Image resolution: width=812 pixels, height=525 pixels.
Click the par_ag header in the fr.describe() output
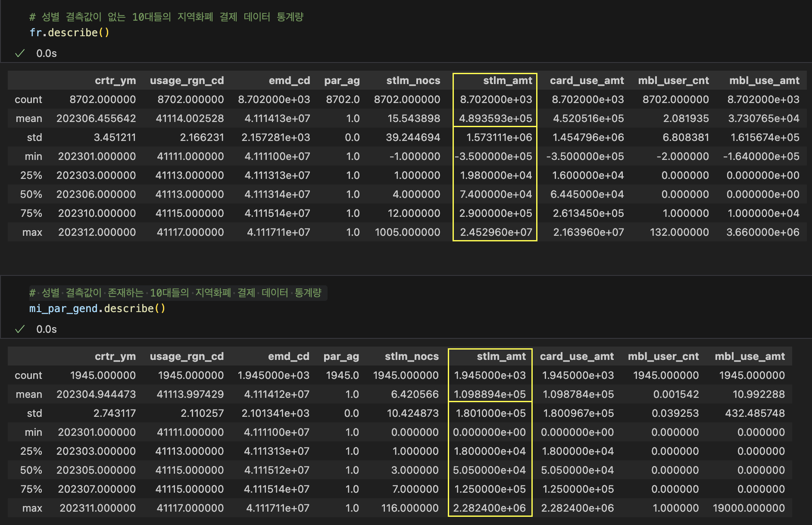point(342,81)
